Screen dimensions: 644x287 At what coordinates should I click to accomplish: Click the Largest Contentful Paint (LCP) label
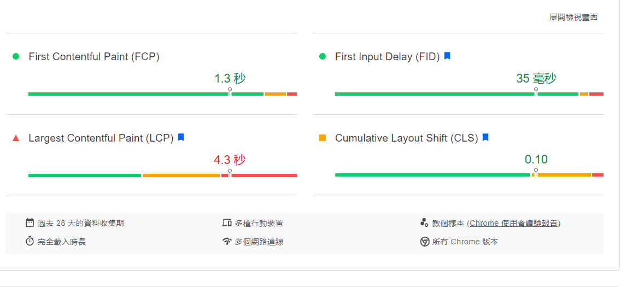pos(101,138)
